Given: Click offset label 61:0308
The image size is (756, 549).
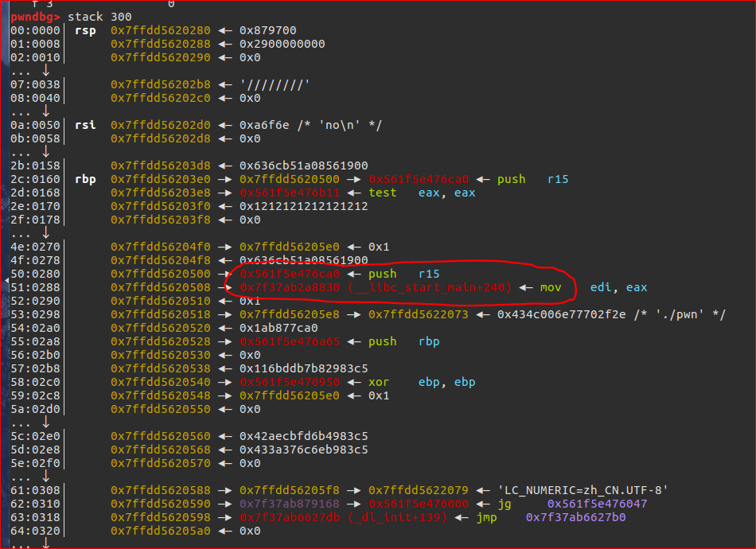Looking at the screenshot, I should (35, 490).
